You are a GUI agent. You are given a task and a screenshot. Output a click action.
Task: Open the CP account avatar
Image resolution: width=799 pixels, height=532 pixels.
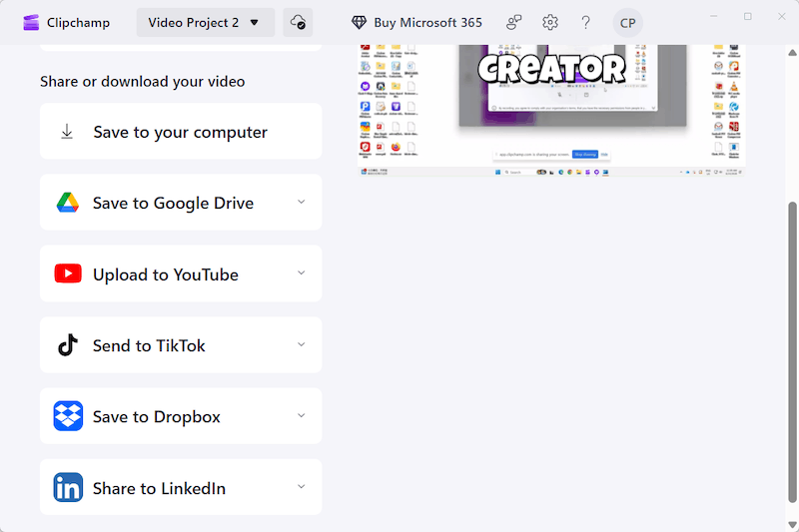pos(627,23)
